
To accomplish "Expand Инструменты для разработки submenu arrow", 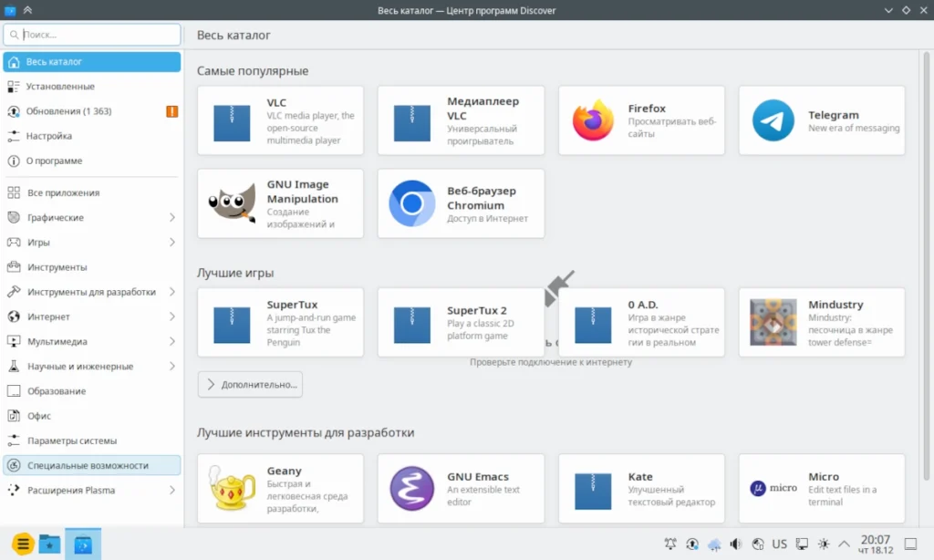I will tap(172, 292).
